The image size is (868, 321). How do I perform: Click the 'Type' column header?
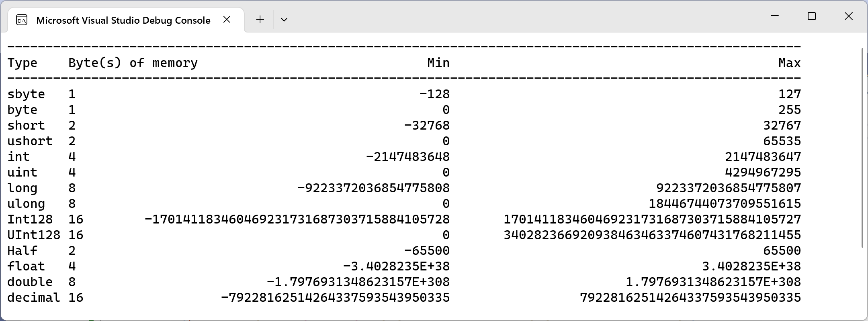point(23,63)
